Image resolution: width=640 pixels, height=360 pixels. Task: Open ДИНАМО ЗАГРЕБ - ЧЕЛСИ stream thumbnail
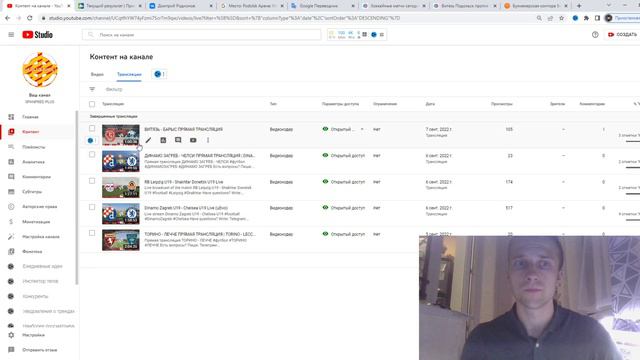121,161
